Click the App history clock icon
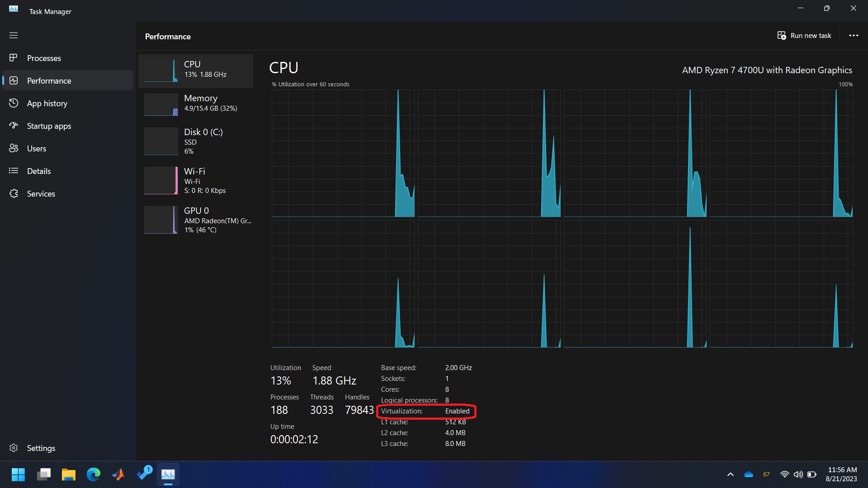The image size is (868, 488). tap(14, 103)
